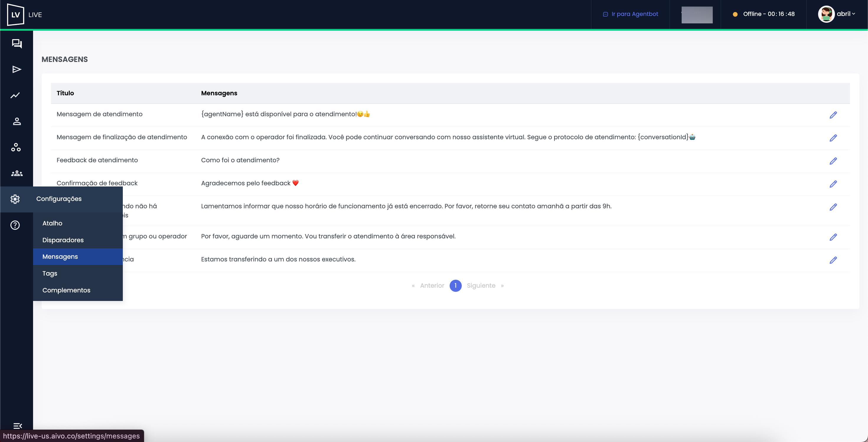Edit the Feedback de atendimento message

(x=833, y=161)
